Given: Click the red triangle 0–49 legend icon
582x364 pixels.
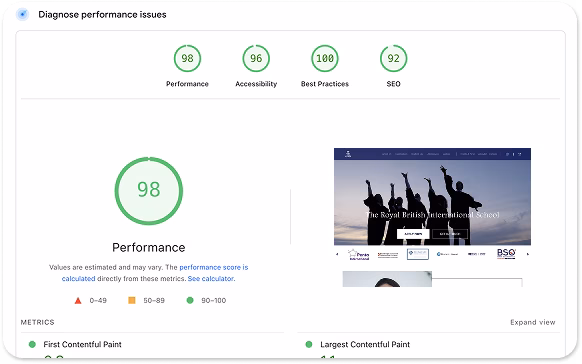Looking at the screenshot, I should coord(78,301).
